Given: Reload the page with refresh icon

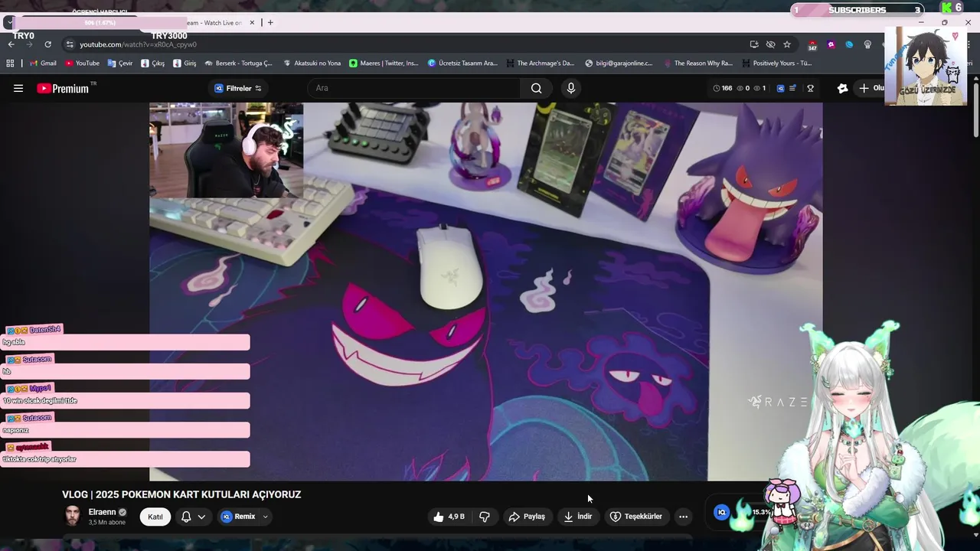Looking at the screenshot, I should 47,44.
